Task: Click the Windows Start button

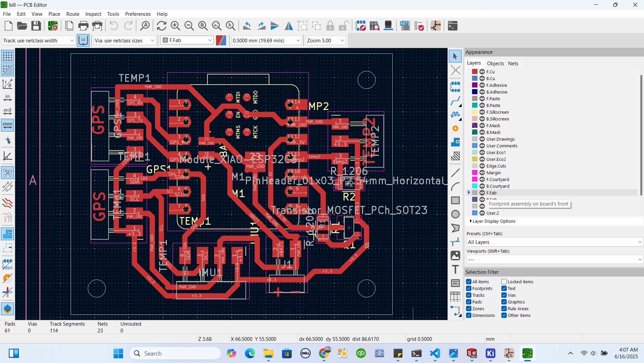Action: [118, 353]
